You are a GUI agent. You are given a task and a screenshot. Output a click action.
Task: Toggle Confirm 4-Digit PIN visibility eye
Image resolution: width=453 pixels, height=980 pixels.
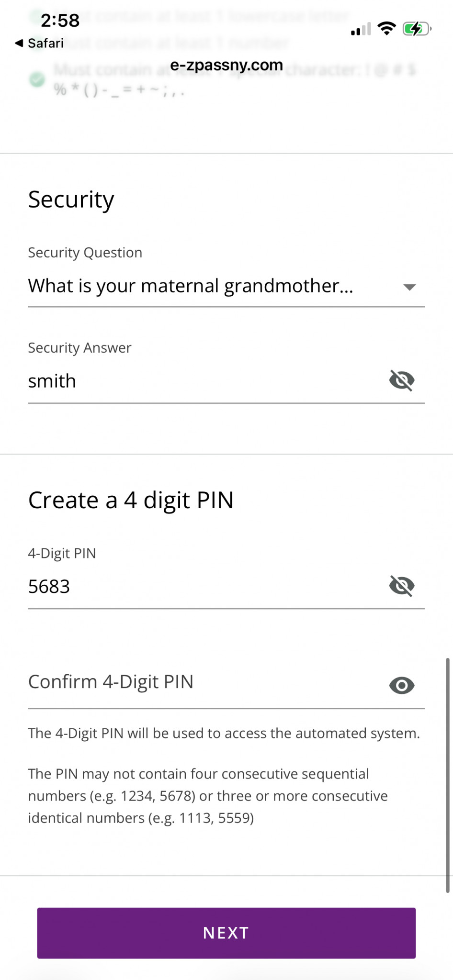pyautogui.click(x=402, y=686)
